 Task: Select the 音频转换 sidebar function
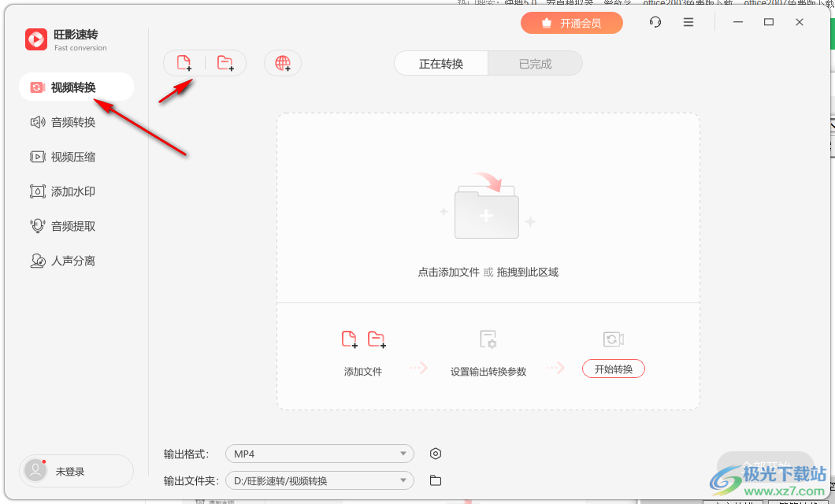[x=63, y=122]
